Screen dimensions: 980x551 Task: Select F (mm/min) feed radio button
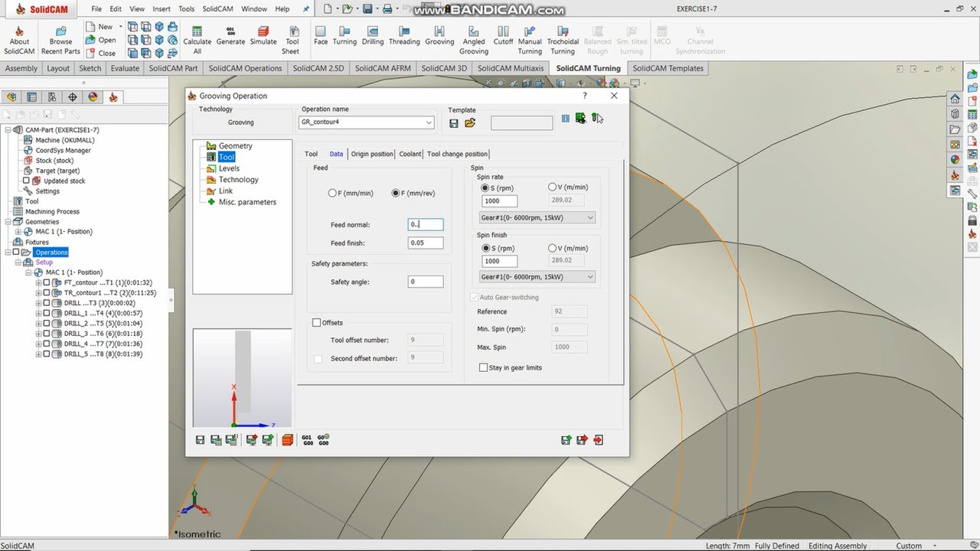pos(332,194)
